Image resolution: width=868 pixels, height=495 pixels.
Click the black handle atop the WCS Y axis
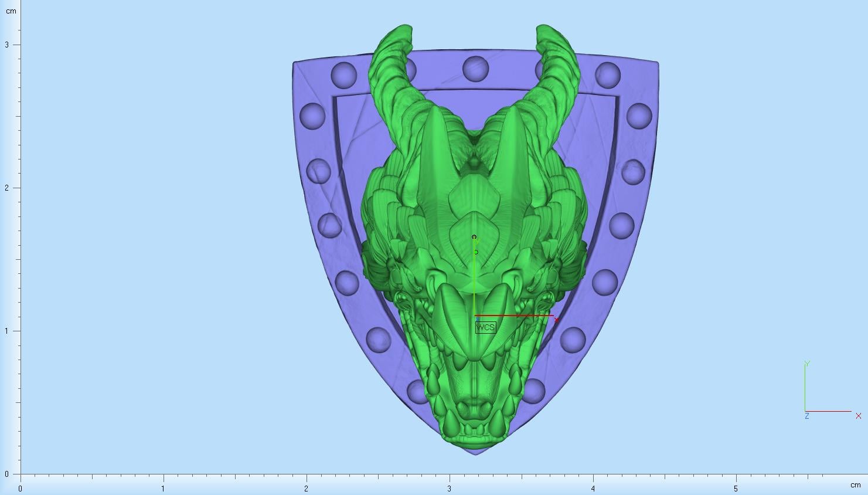tap(474, 237)
